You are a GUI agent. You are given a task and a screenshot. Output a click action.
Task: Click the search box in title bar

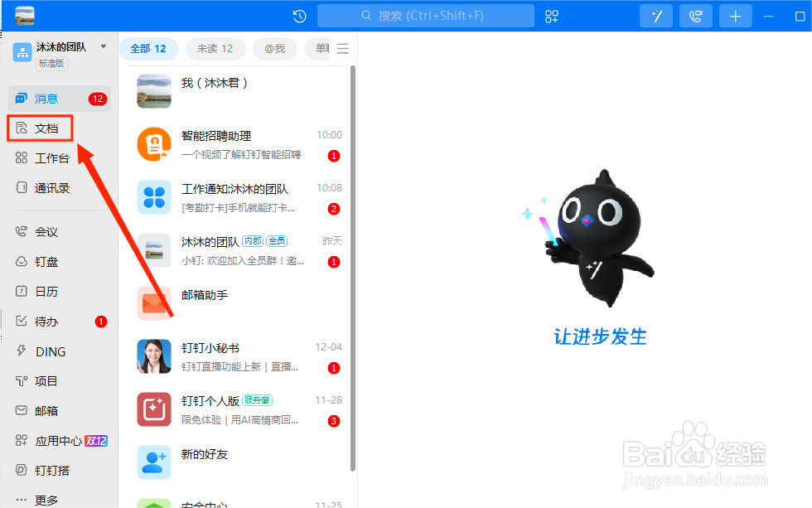425,16
